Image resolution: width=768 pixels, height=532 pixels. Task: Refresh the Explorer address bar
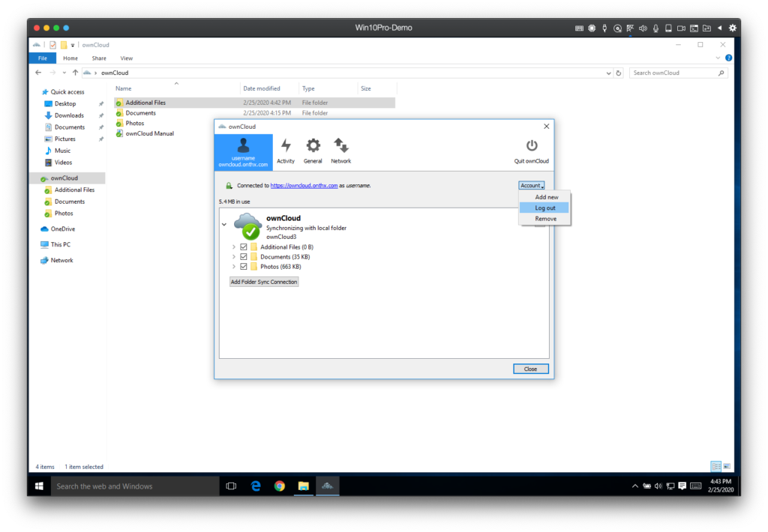pyautogui.click(x=619, y=73)
